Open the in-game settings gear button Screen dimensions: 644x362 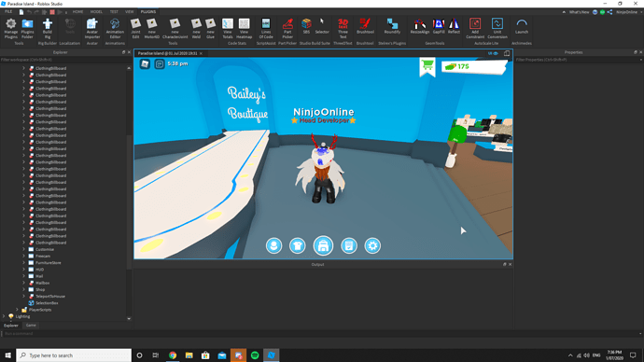[x=372, y=246]
